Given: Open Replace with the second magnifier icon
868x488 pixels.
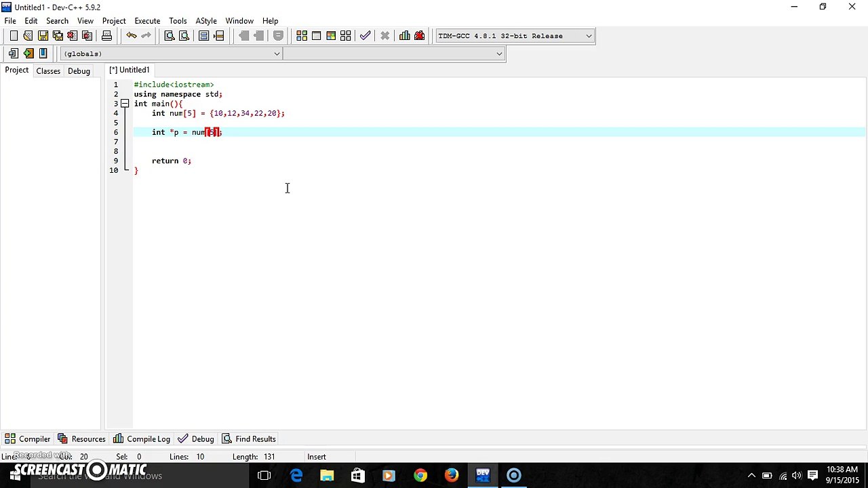Looking at the screenshot, I should point(184,36).
